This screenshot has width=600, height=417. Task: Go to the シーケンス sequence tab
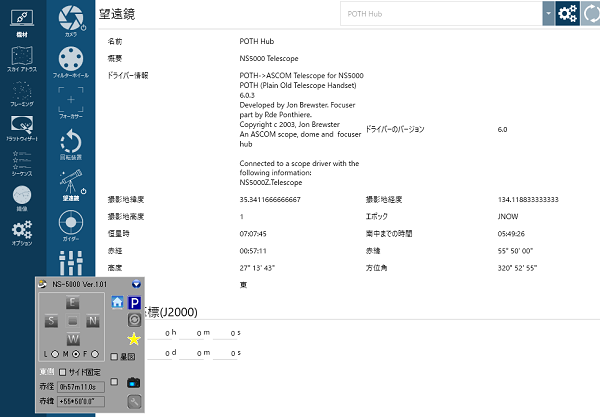[x=22, y=164]
